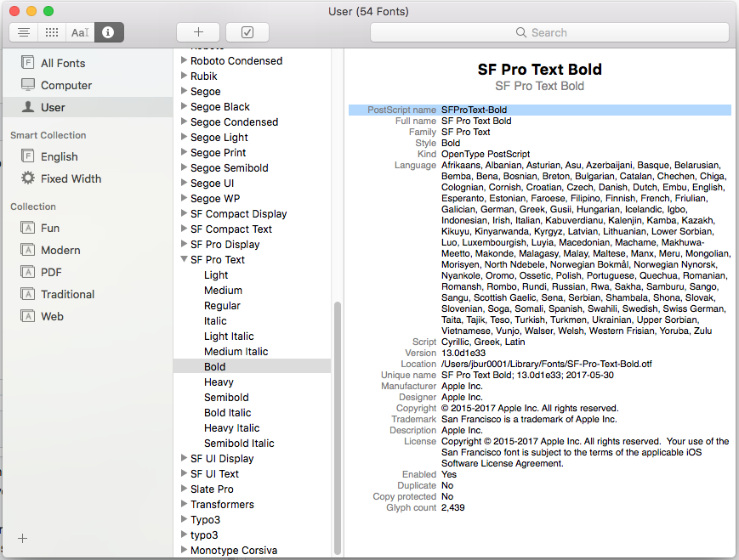Expand SF Compact Display family

point(185,213)
